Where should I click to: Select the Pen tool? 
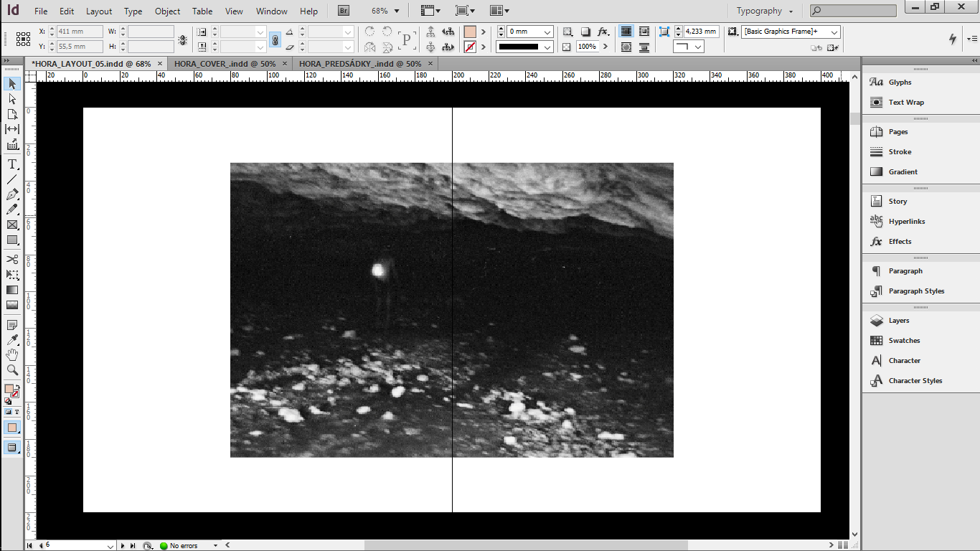12,194
